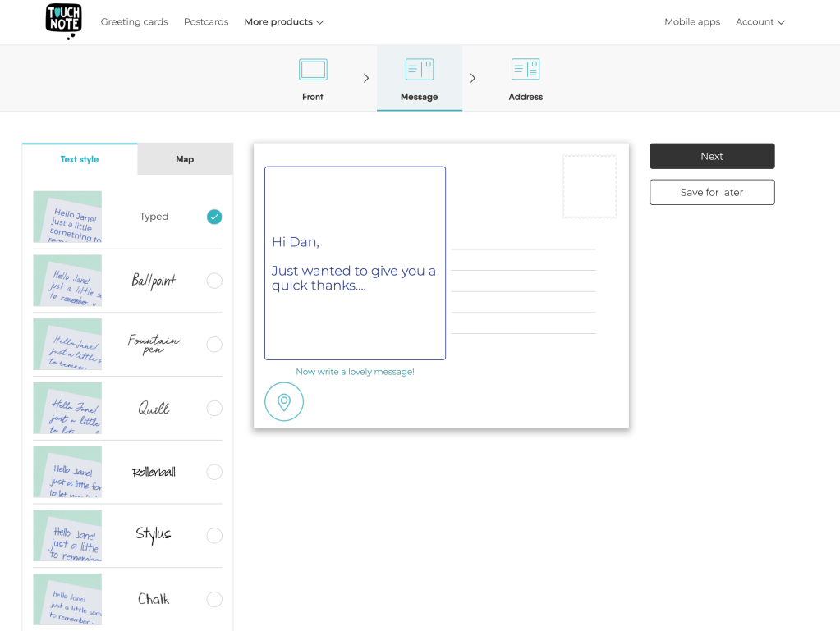Click the TouchNote logo
Viewport: 840px width, 631px height.
[63, 21]
